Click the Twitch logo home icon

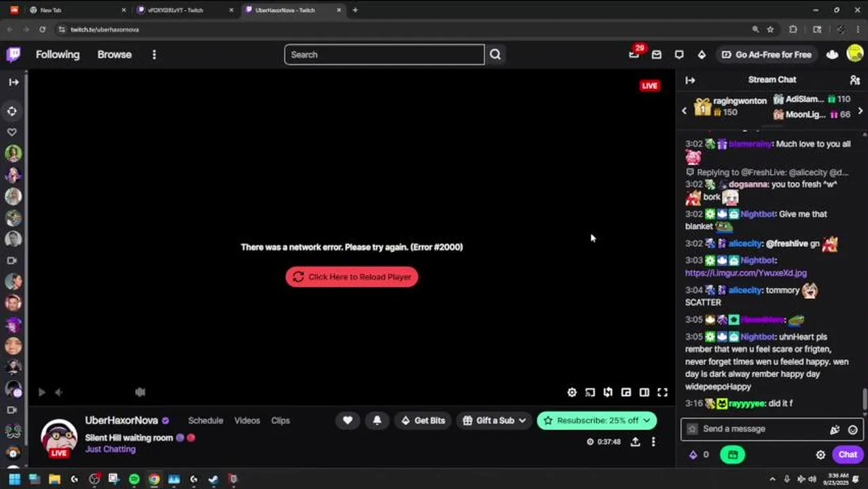click(14, 54)
